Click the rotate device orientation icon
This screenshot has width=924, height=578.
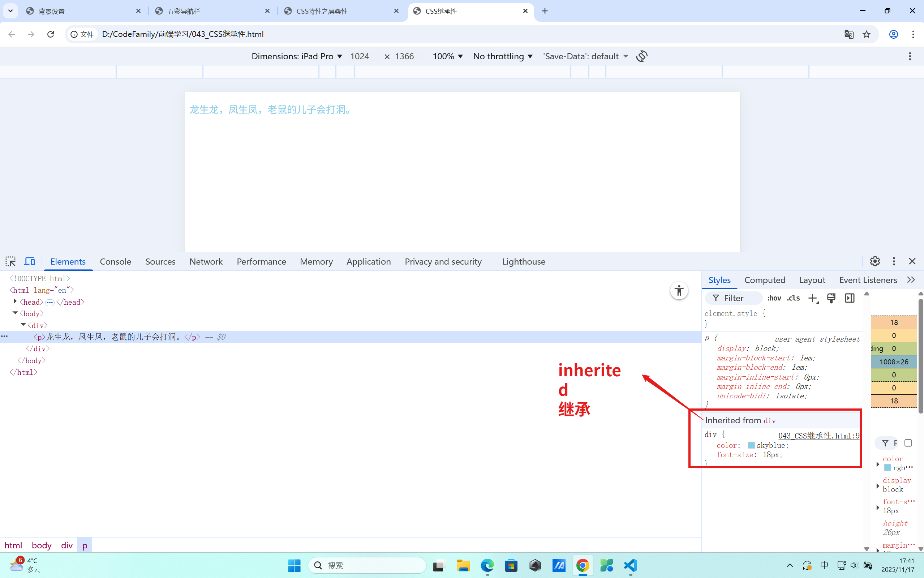642,56
